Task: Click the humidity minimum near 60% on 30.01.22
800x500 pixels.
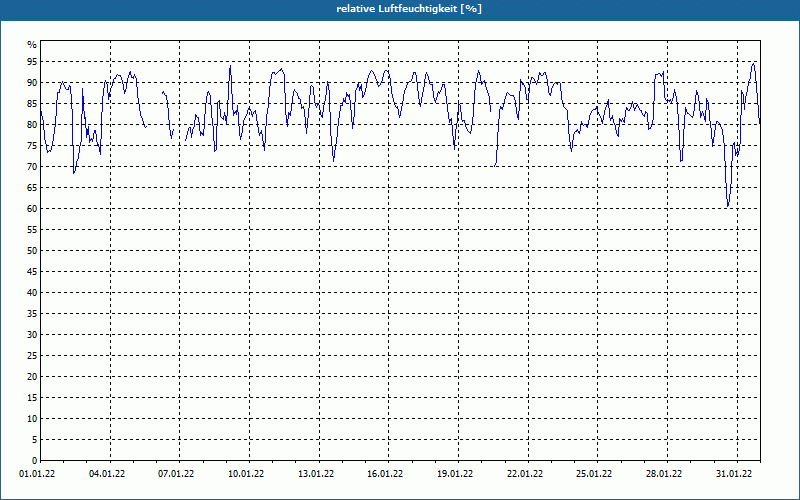Action: click(728, 206)
